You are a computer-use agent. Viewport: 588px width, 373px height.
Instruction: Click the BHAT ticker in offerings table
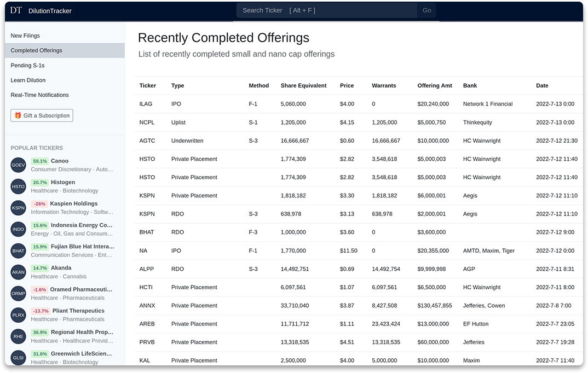click(147, 232)
